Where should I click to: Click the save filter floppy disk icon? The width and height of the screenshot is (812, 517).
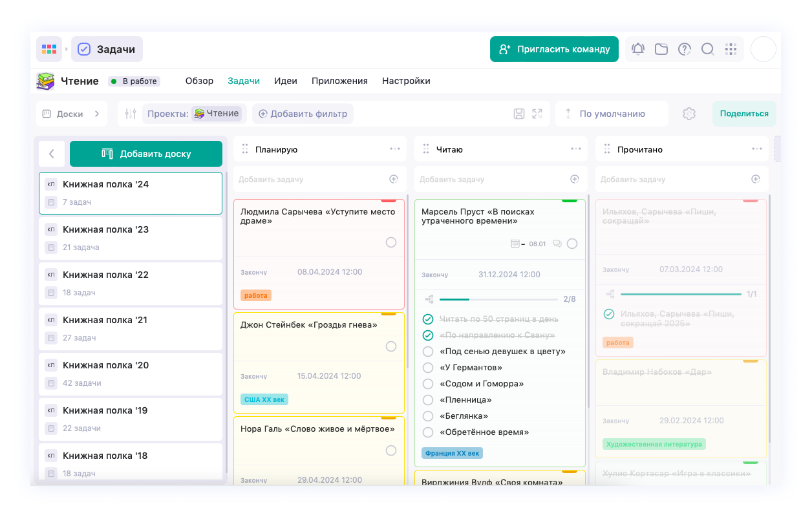tap(519, 114)
